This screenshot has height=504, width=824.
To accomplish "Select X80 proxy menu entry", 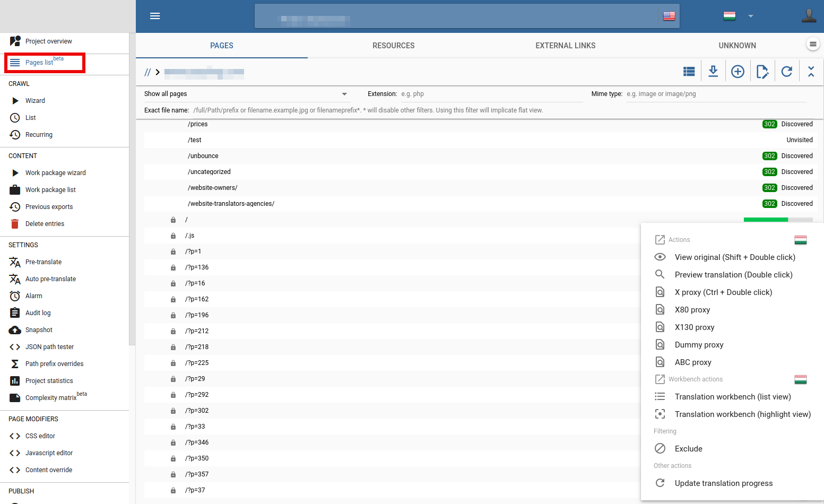I will tap(732, 310).
